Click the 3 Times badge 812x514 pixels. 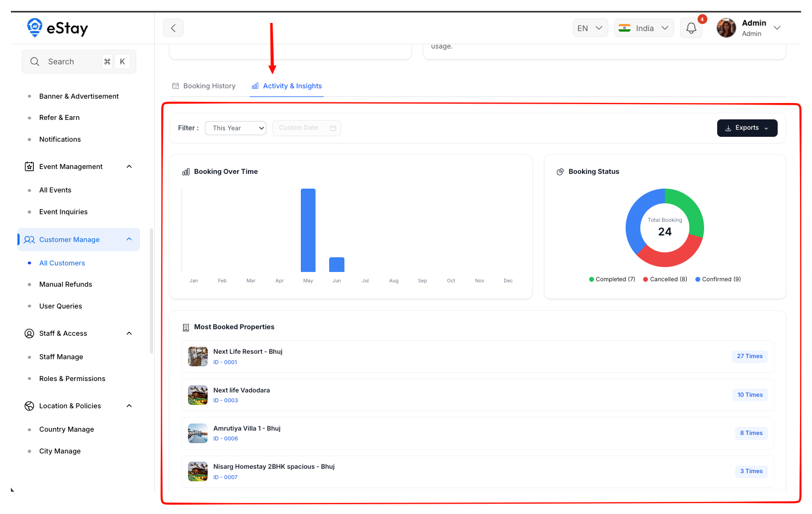pyautogui.click(x=752, y=471)
